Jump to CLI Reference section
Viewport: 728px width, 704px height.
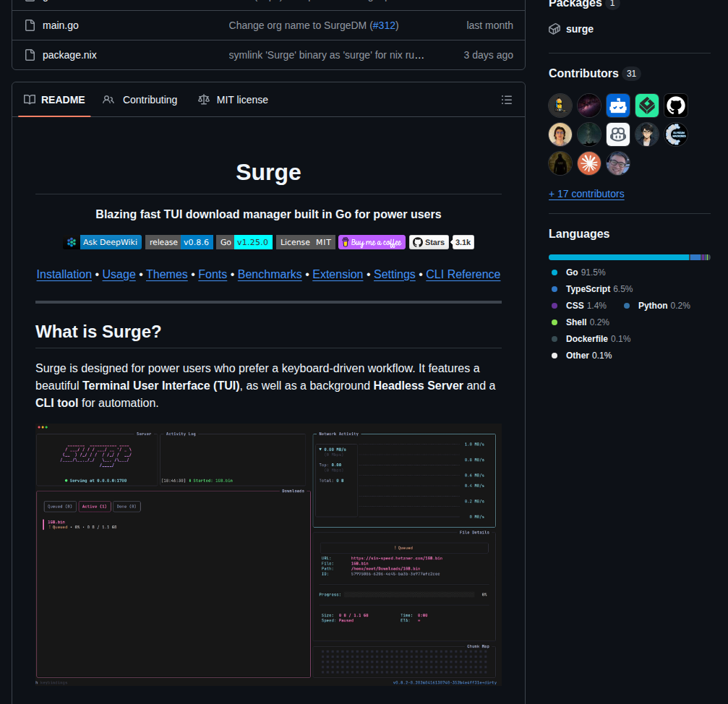(x=463, y=274)
